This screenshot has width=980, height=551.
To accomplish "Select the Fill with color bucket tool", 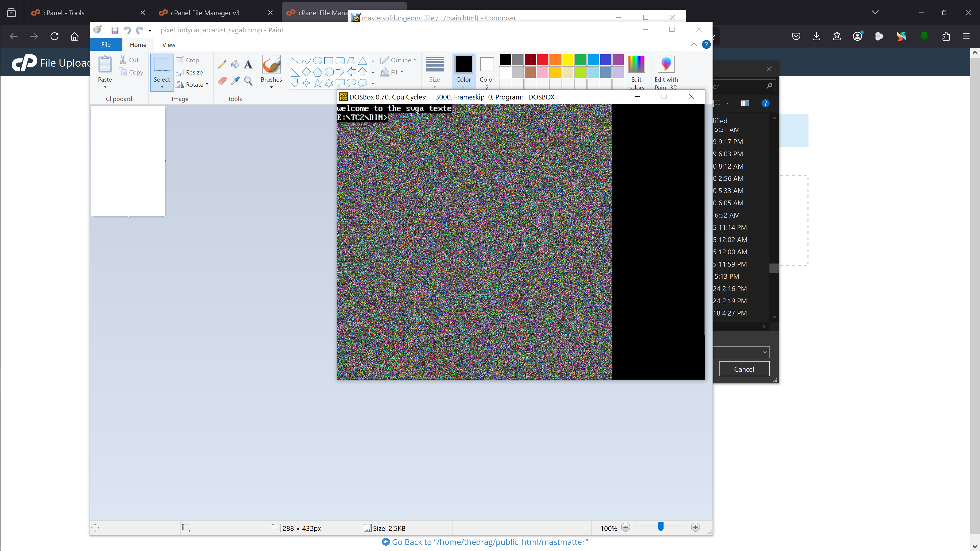I will (235, 64).
